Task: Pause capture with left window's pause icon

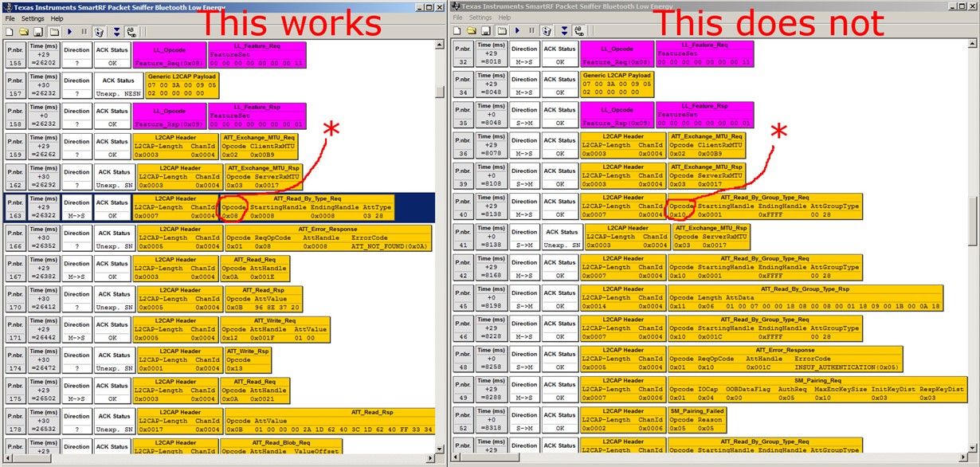Action: [84, 31]
